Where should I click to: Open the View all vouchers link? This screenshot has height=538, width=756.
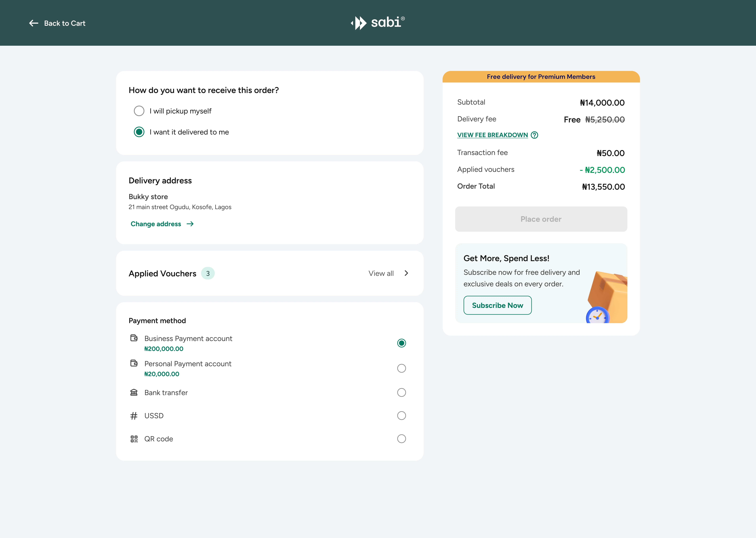click(381, 273)
